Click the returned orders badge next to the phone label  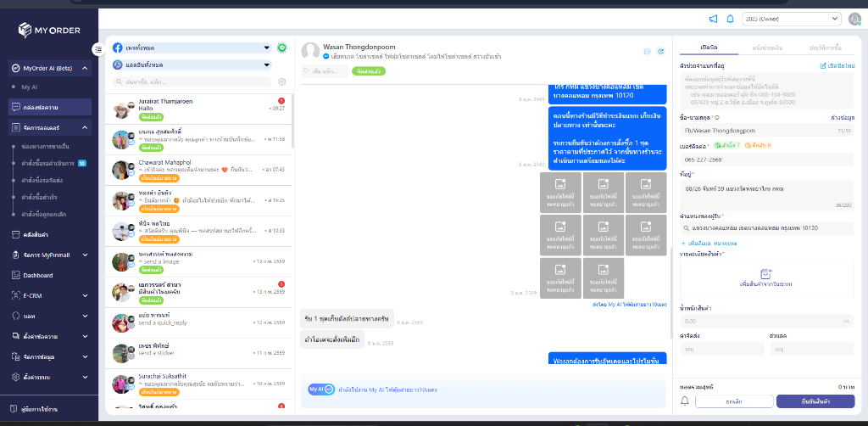(758, 145)
